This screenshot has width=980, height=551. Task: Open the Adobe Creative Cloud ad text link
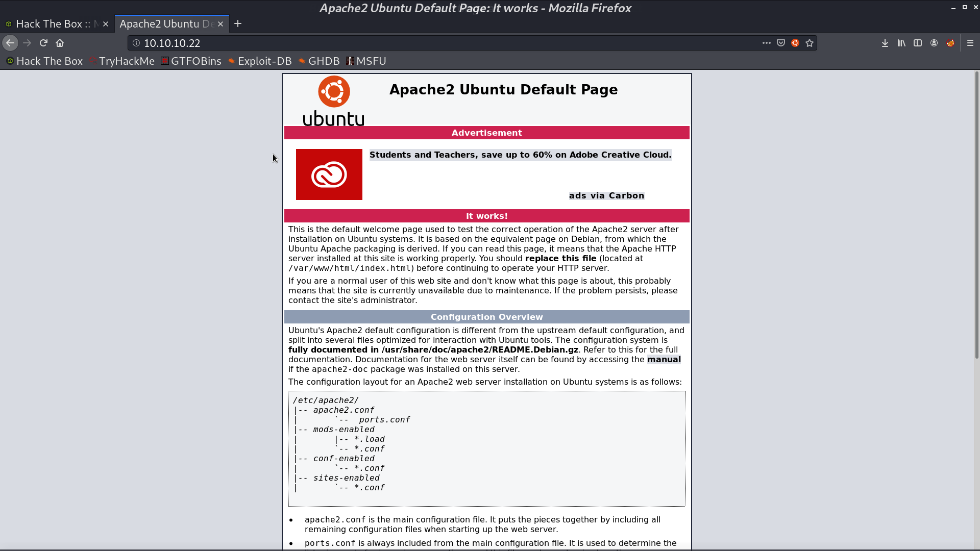click(520, 155)
